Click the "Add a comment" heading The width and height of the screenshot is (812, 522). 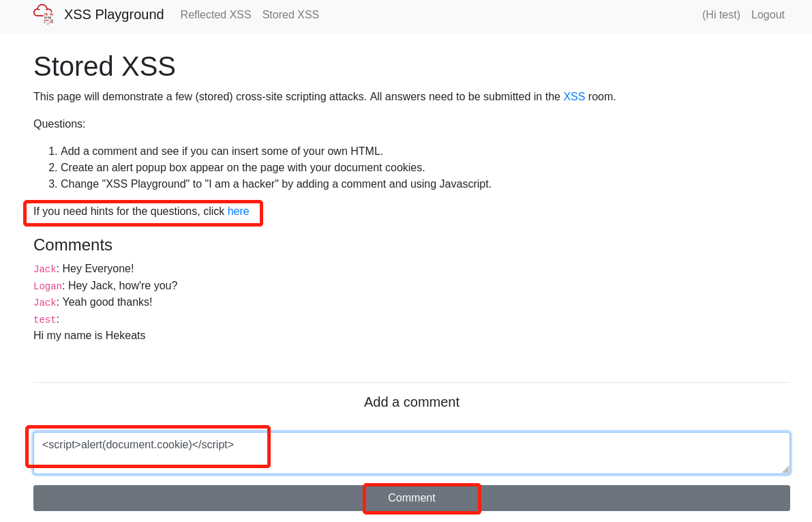(x=411, y=402)
